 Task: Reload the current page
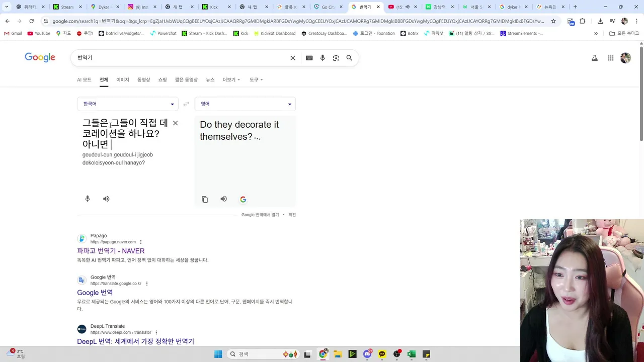[x=31, y=21]
